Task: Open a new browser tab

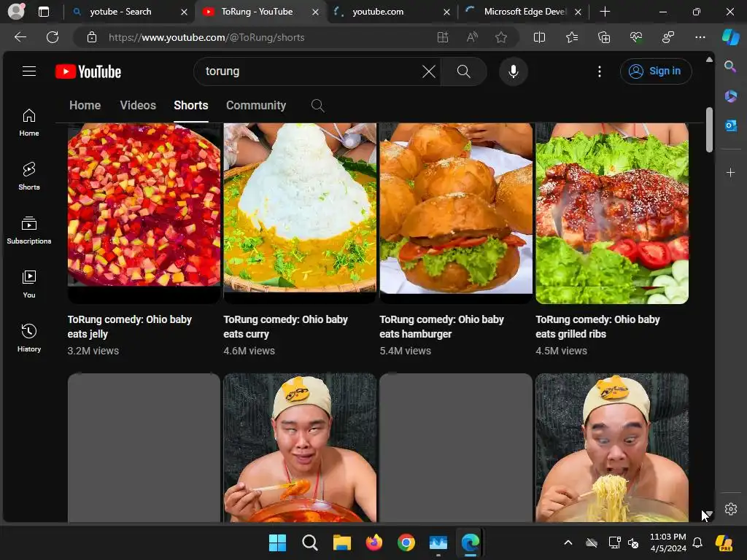Action: point(605,12)
